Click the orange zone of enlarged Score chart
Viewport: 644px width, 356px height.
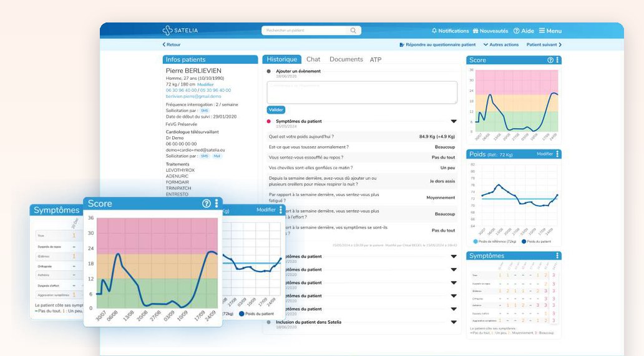pos(157,266)
